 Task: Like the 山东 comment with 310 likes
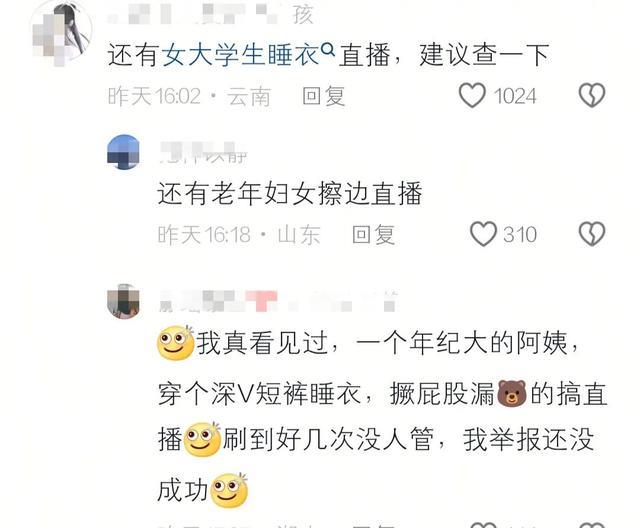pyautogui.click(x=483, y=234)
